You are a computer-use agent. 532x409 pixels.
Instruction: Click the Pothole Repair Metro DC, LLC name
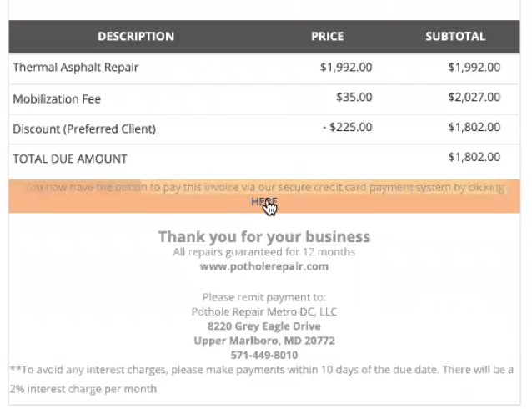click(264, 311)
